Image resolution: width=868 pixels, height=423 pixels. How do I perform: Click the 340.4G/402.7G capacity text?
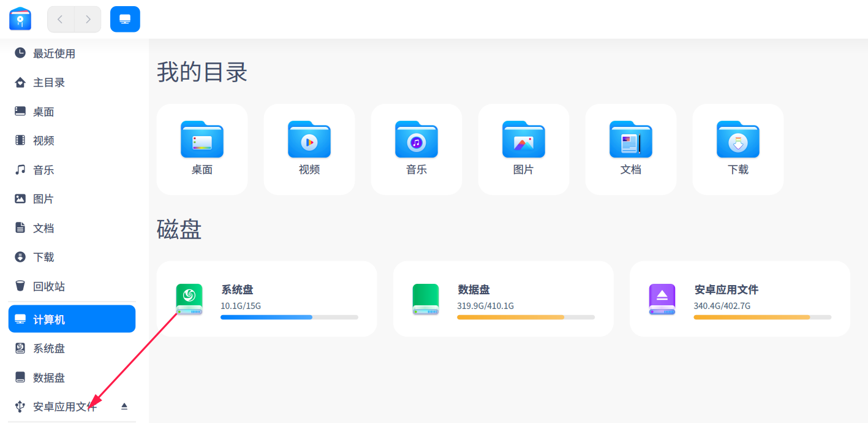click(x=722, y=305)
